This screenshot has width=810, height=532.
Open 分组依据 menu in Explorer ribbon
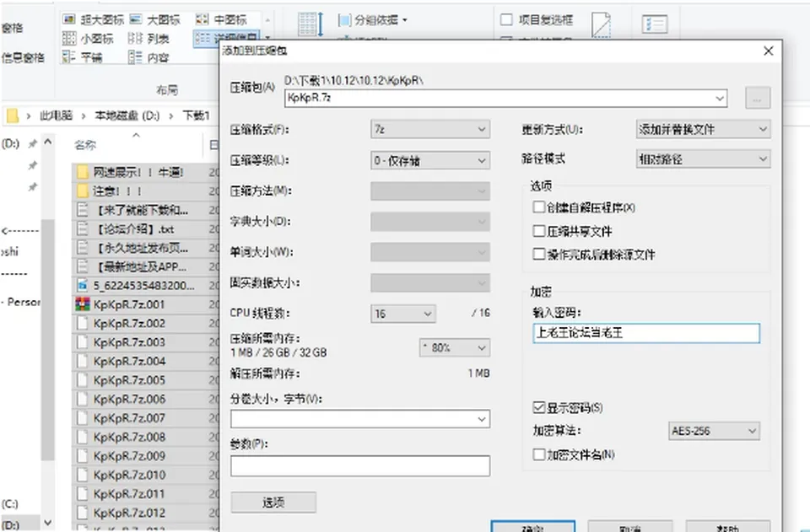(373, 20)
